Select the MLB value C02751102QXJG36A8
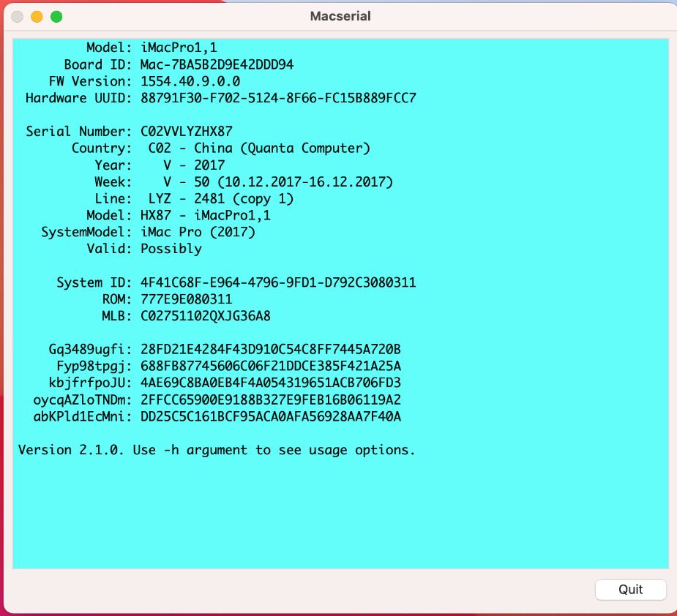Viewport: 677px width, 616px height. tap(206, 316)
